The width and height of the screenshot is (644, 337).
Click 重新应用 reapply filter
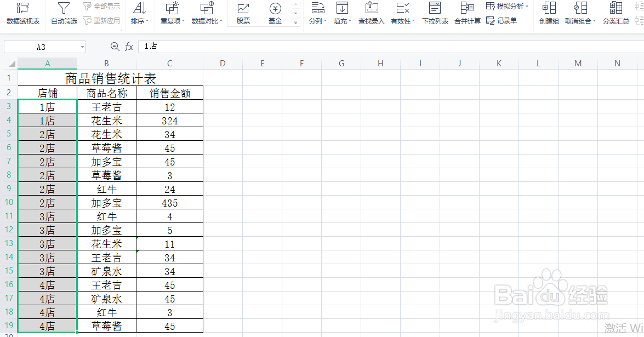pyautogui.click(x=101, y=20)
